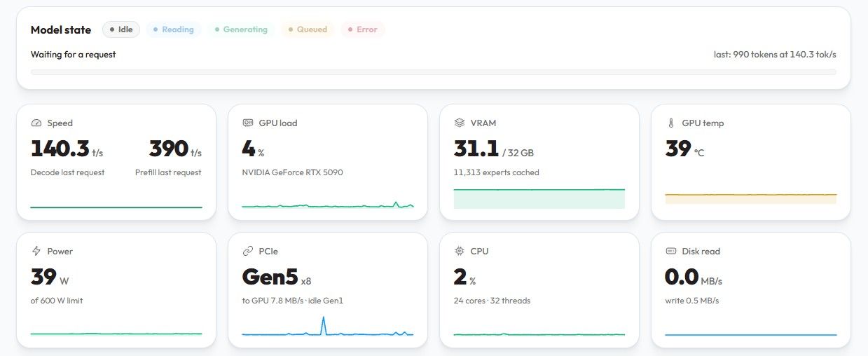Click the 4 % GPU load value
868x356 pixels.
point(254,149)
